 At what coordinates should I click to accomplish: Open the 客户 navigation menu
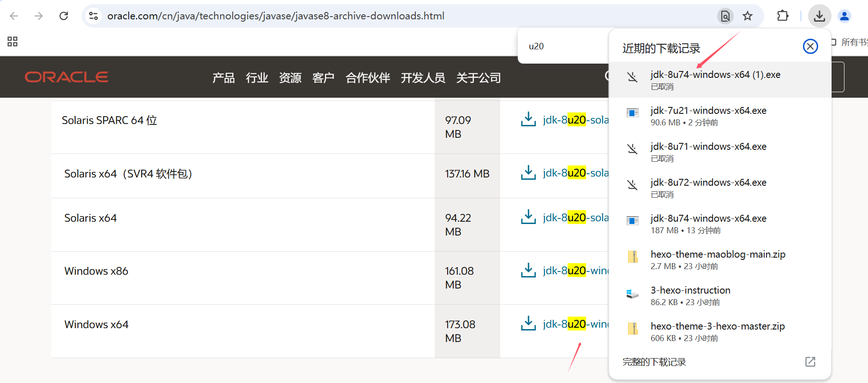tap(323, 78)
